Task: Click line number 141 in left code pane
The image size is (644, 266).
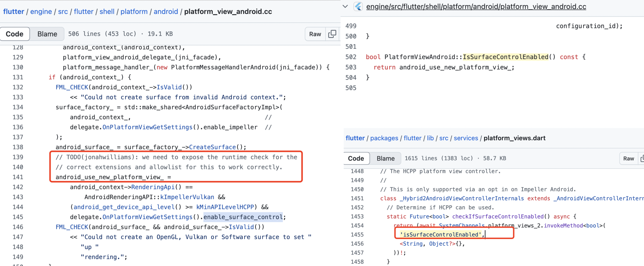Action: [x=18, y=177]
